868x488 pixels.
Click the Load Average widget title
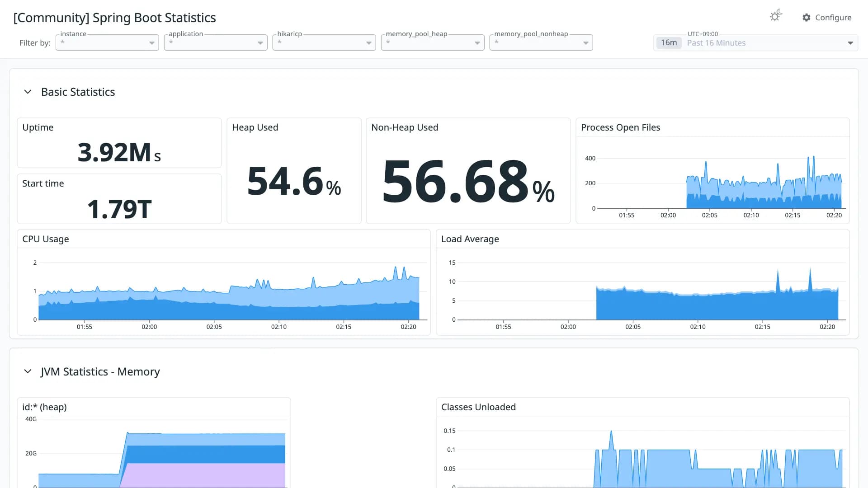click(x=470, y=239)
